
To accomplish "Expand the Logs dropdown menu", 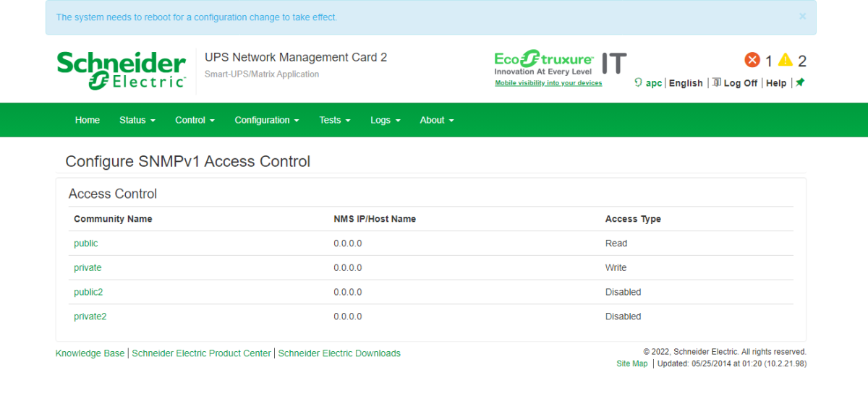I will point(386,120).
